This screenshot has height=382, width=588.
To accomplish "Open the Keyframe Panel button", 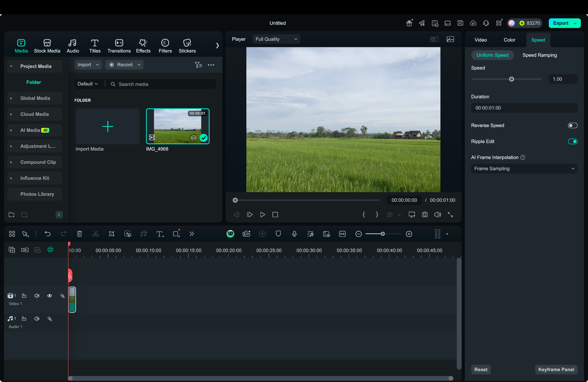I will click(556, 369).
